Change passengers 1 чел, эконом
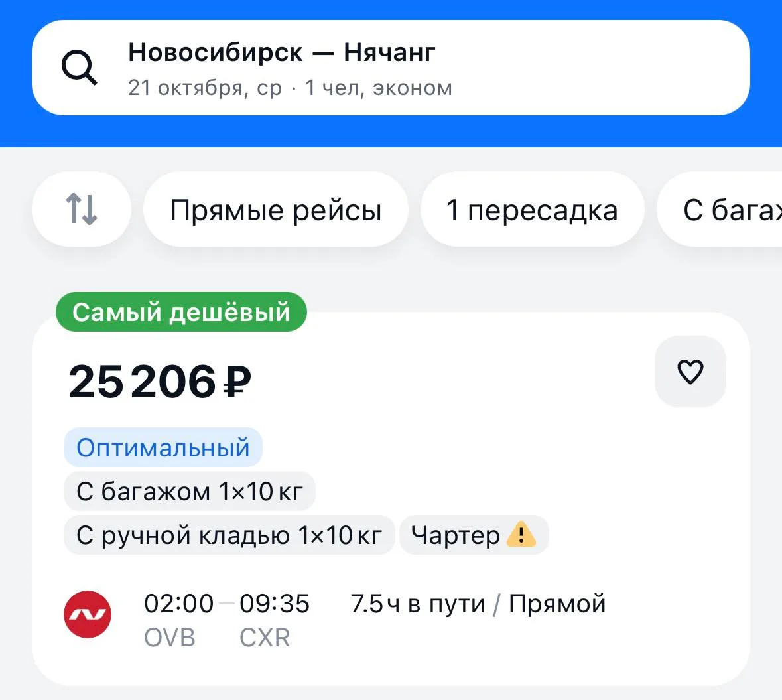This screenshot has height=700, width=782. (379, 88)
